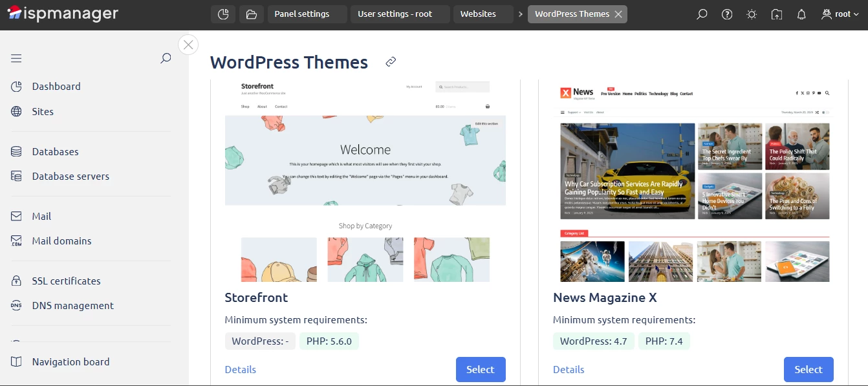The width and height of the screenshot is (868, 386).
Task: Click the link icon beside WordPress Themes heading
Action: click(391, 61)
